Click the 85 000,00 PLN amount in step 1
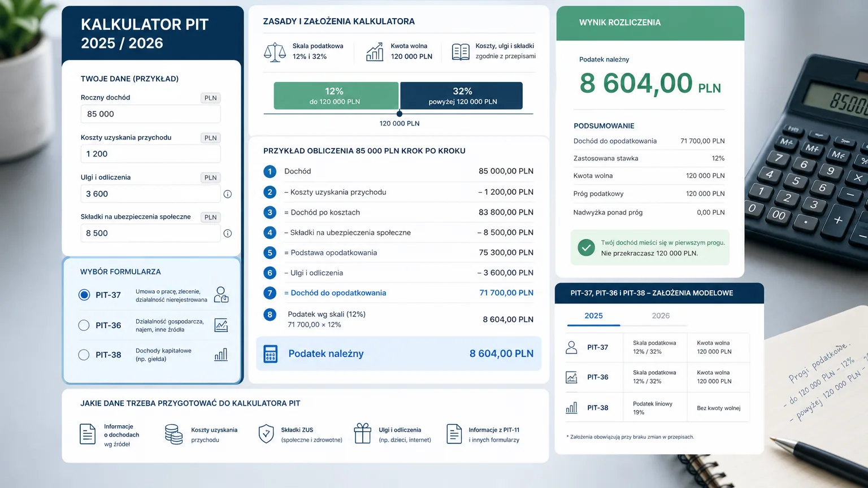Image resolution: width=868 pixels, height=488 pixels. [506, 171]
